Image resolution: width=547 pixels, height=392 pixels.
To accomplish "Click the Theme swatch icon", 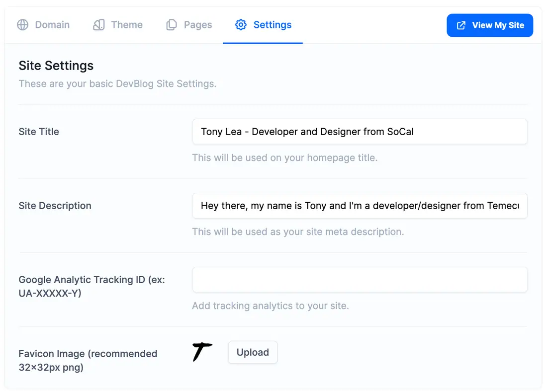I will [99, 25].
